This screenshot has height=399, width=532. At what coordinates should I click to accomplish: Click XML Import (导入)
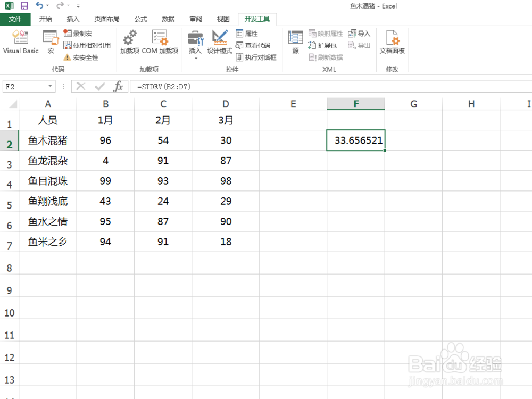[x=359, y=33]
